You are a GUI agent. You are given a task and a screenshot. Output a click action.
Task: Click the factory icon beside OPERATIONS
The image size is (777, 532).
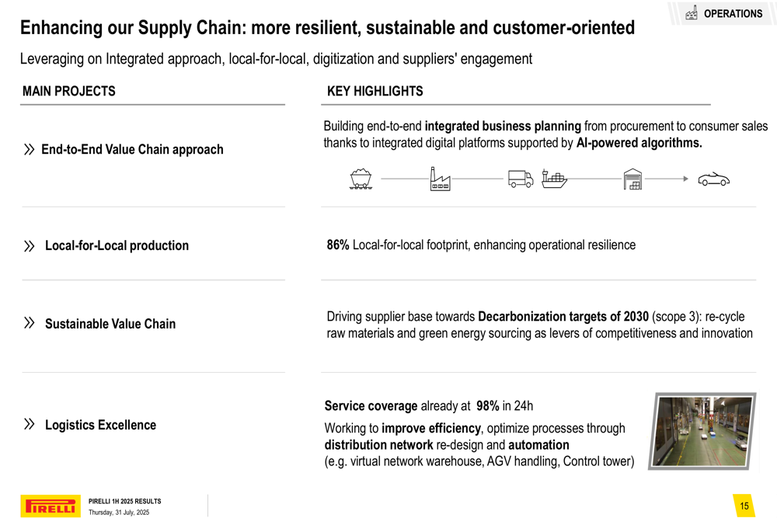[691, 13]
